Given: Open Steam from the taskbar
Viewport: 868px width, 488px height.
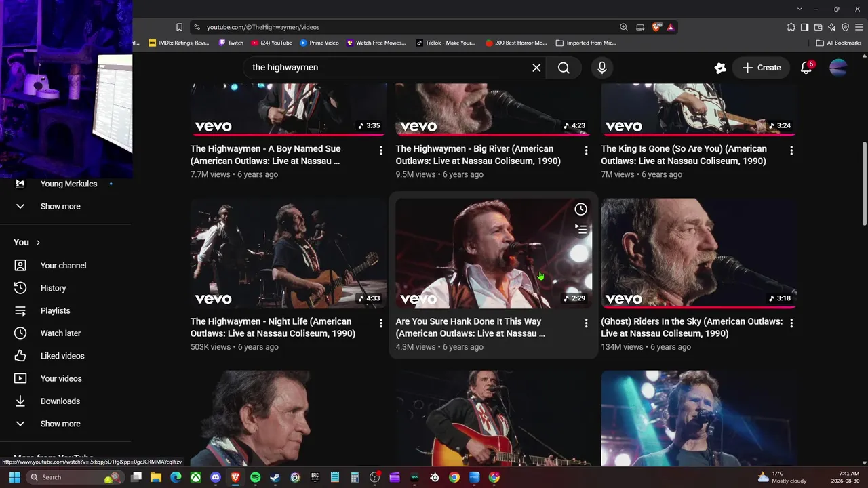Looking at the screenshot, I should (x=275, y=477).
